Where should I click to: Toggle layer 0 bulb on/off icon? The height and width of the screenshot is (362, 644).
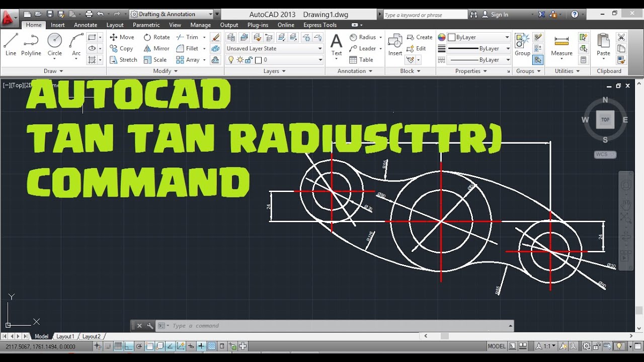click(x=231, y=60)
